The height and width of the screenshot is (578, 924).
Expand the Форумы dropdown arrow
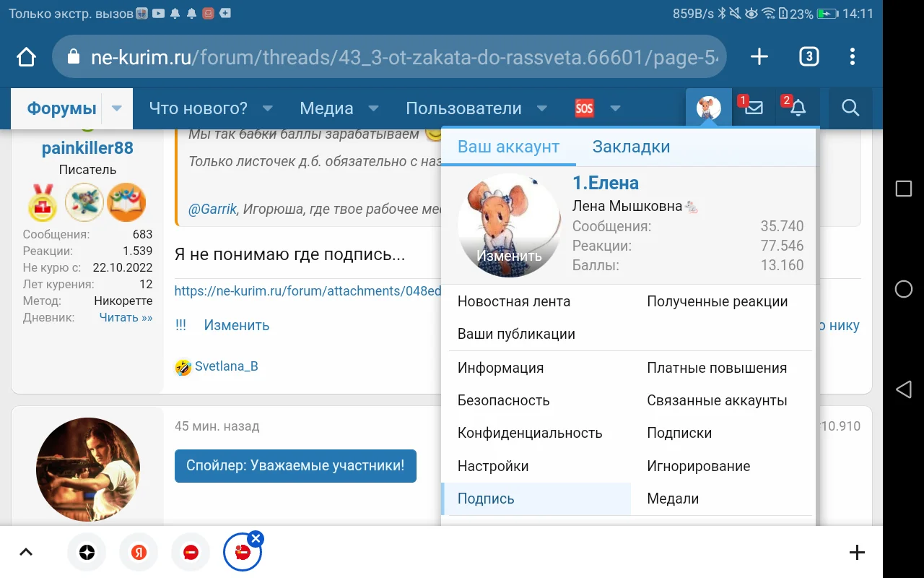(x=117, y=108)
